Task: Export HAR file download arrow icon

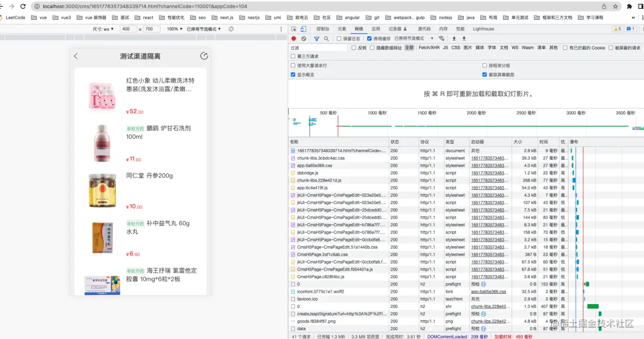Action: 464,38
